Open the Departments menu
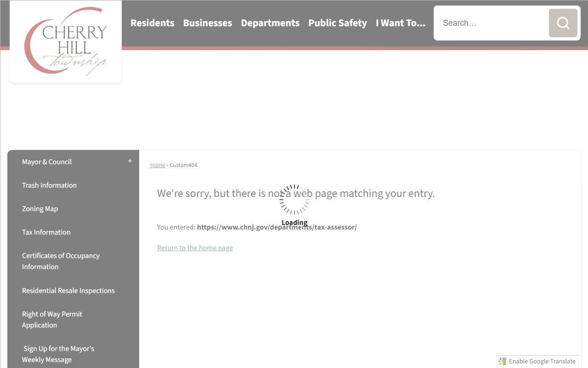The image size is (588, 368). pyautogui.click(x=270, y=23)
